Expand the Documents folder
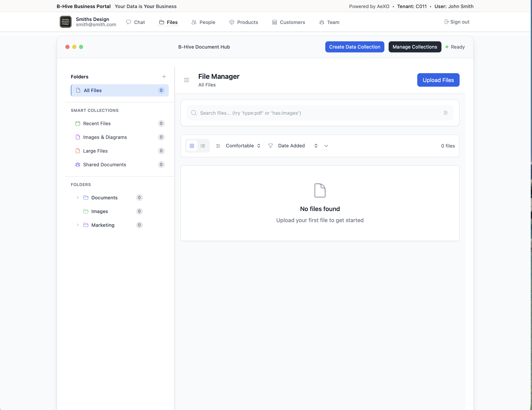 [x=78, y=198]
